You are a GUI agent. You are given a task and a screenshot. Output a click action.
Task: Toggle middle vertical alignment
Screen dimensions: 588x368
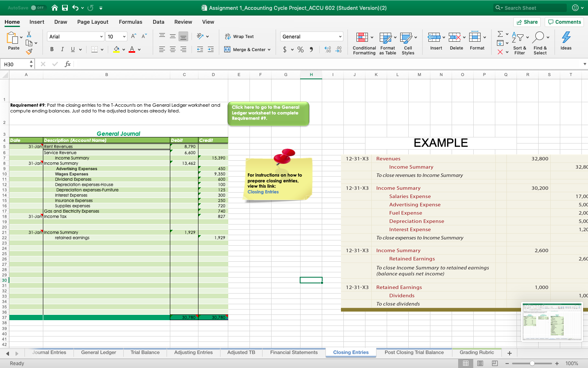(x=173, y=36)
